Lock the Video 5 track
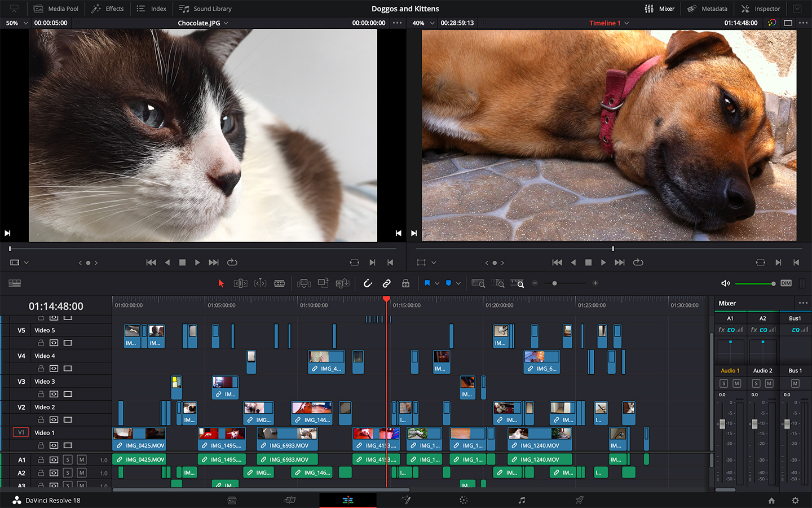The image size is (812, 508). pyautogui.click(x=41, y=343)
